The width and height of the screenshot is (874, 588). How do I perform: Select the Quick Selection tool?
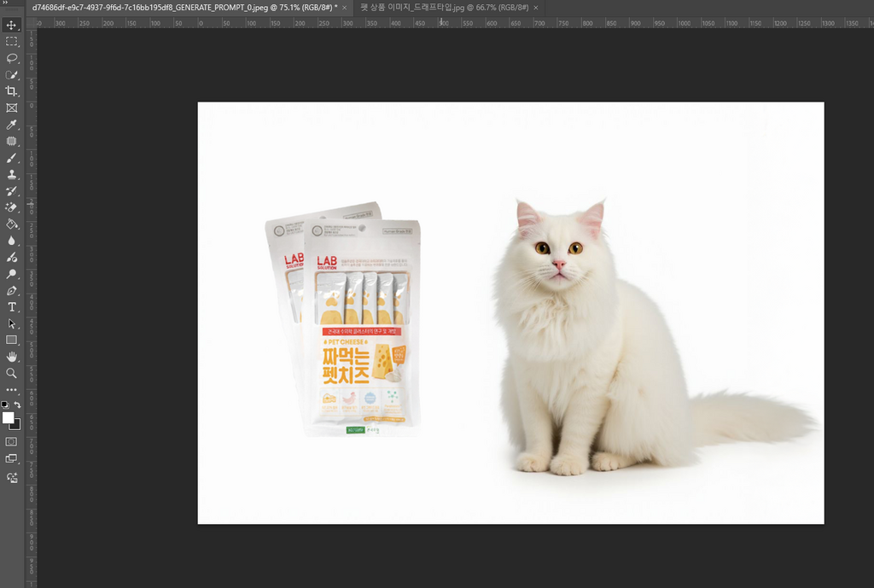[x=11, y=75]
